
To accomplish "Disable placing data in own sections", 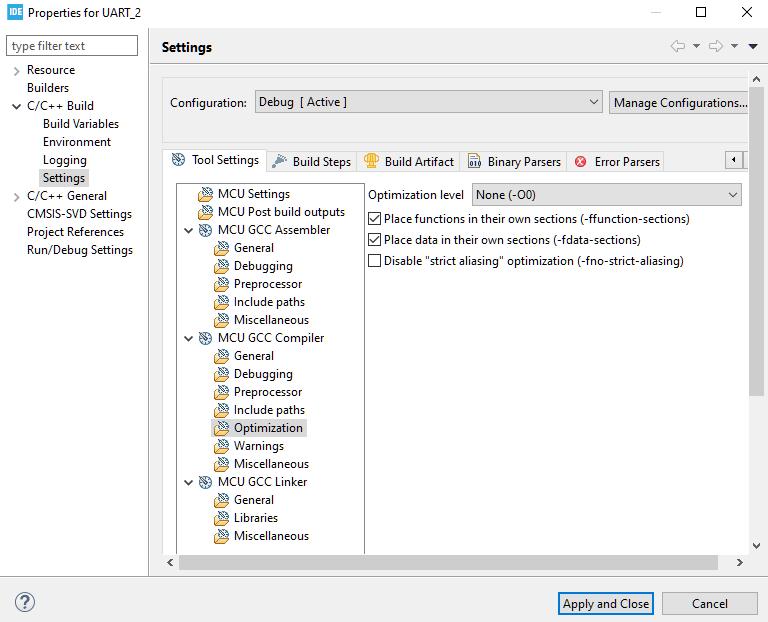I will pyautogui.click(x=375, y=240).
